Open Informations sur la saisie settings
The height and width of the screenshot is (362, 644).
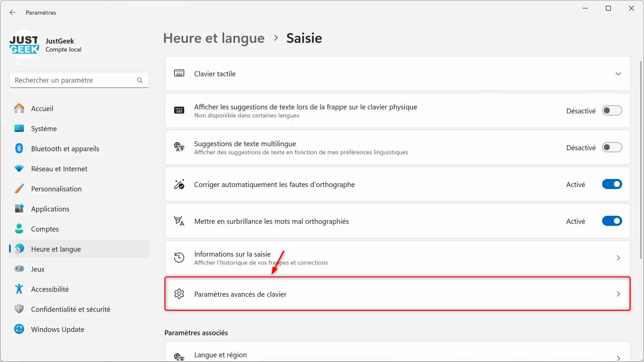click(397, 258)
